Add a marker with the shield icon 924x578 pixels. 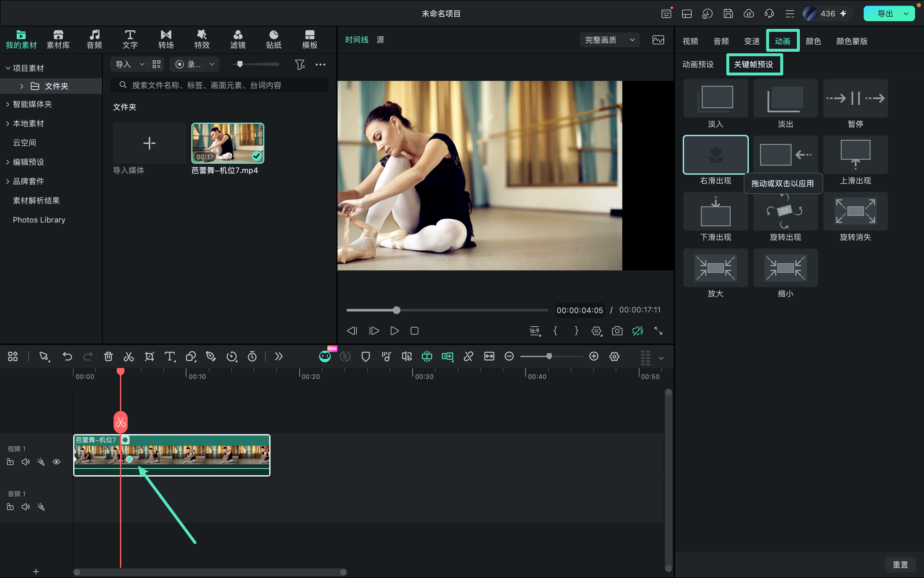pos(365,357)
